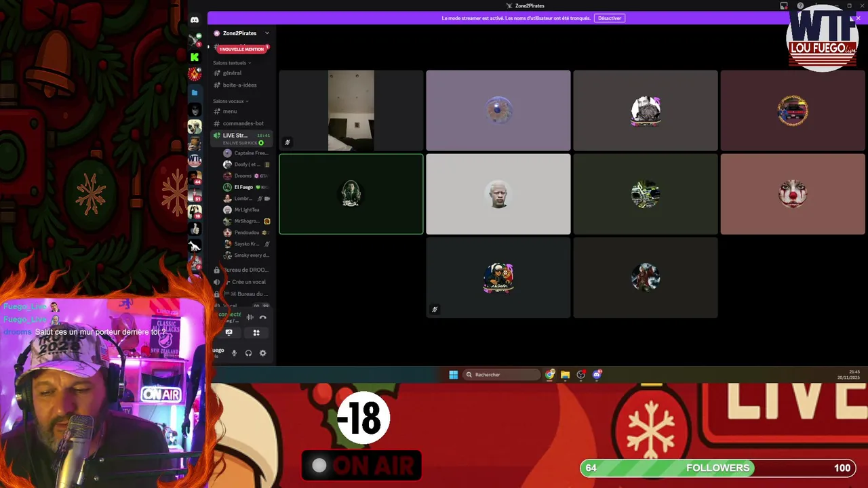The image size is (868, 488).
Task: Select El Fuego in voice member list
Action: pyautogui.click(x=247, y=187)
